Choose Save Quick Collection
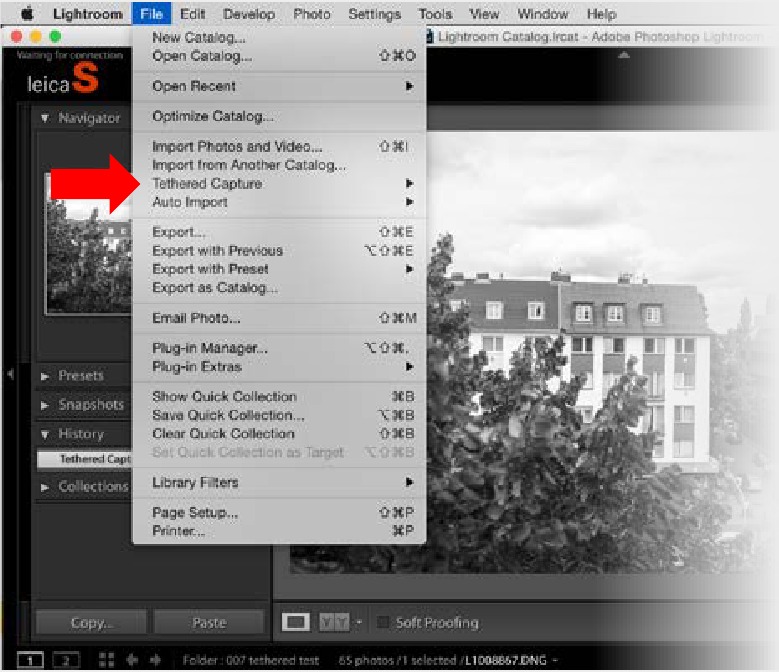The height and width of the screenshot is (672, 779). 279,415
